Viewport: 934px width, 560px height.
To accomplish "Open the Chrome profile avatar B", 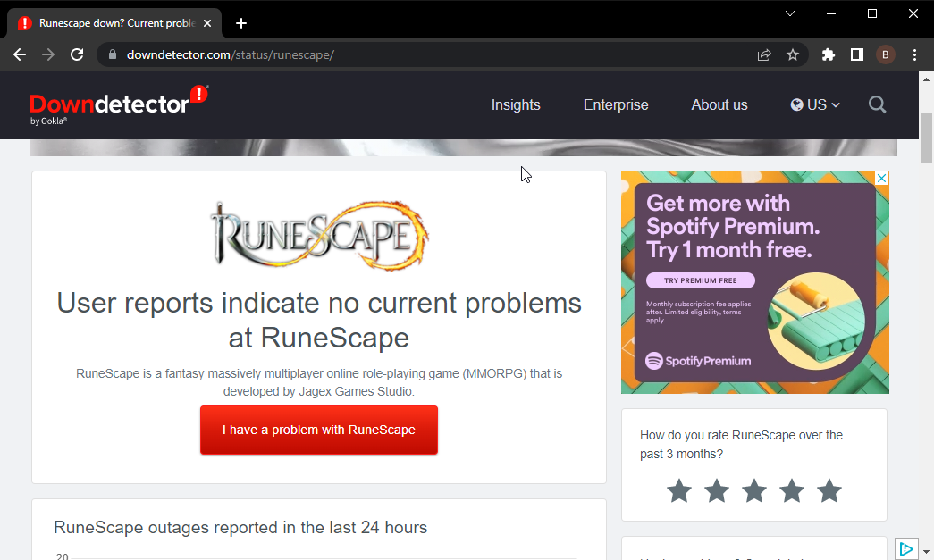I will tap(885, 54).
